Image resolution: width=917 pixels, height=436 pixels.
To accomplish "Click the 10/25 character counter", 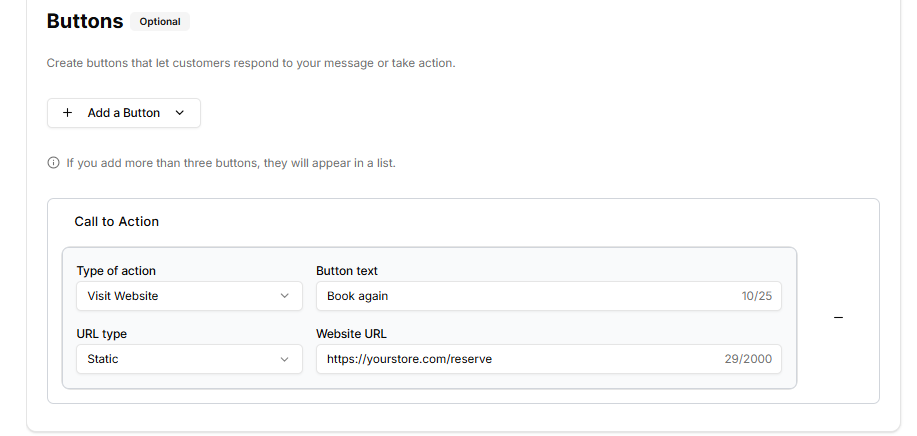I will click(756, 296).
